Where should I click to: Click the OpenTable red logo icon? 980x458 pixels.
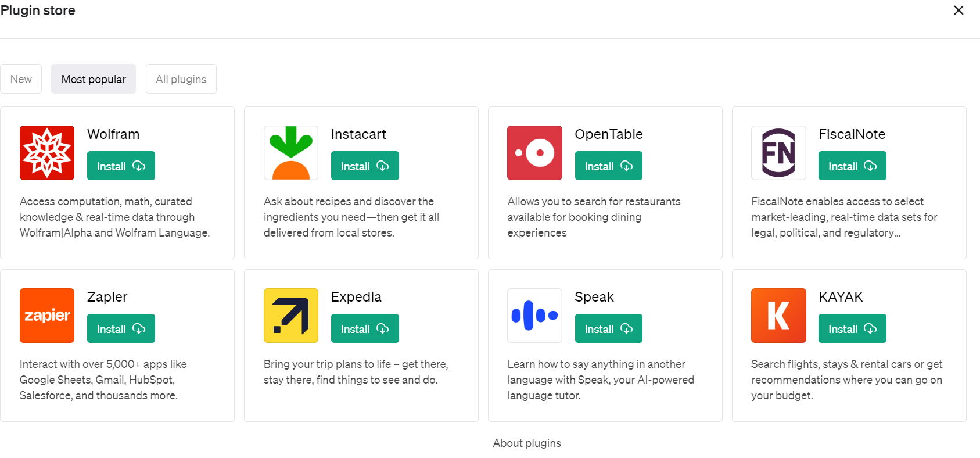tap(534, 153)
